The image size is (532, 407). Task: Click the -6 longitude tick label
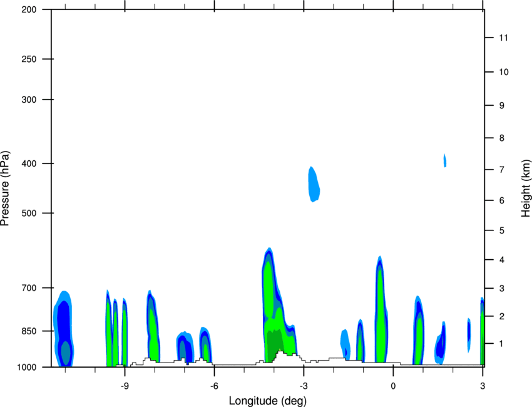214,386
